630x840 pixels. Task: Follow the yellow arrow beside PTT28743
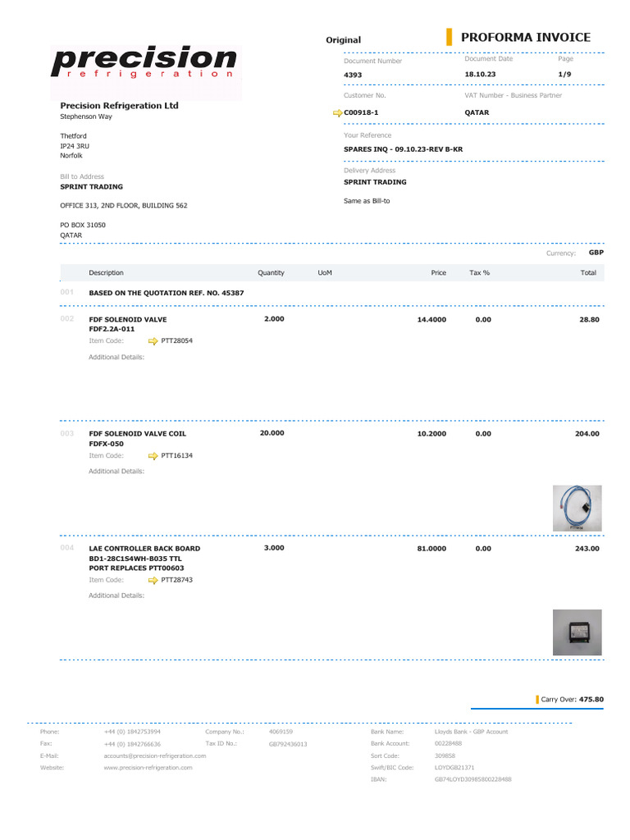coord(153,580)
